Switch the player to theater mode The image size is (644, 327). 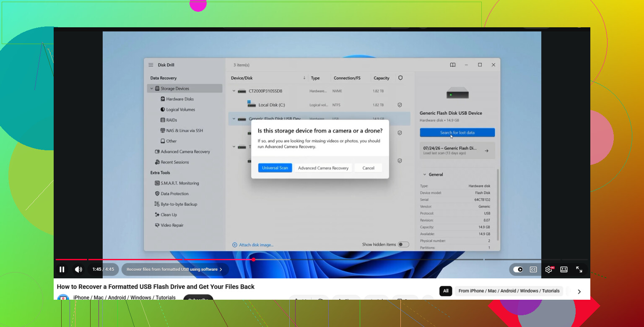[564, 269]
